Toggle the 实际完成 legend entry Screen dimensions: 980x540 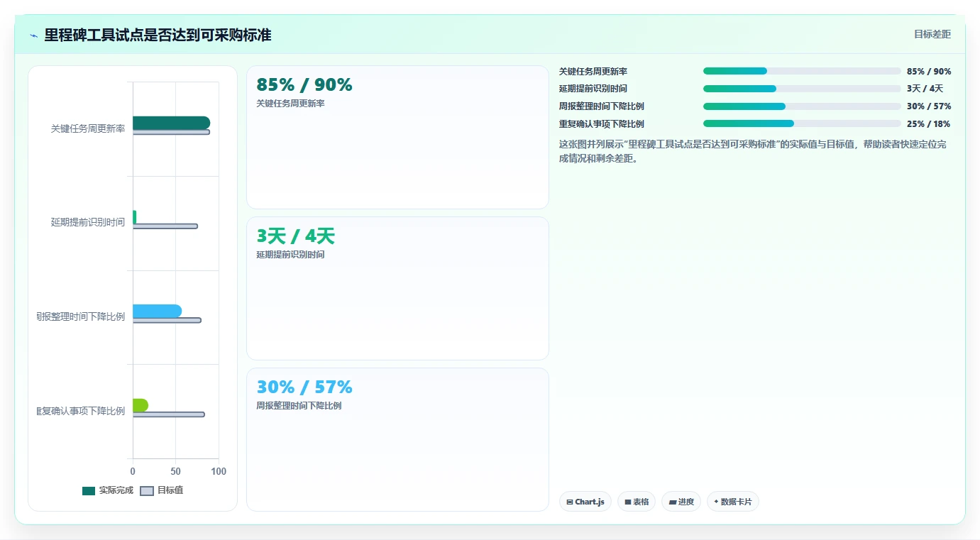(108, 490)
